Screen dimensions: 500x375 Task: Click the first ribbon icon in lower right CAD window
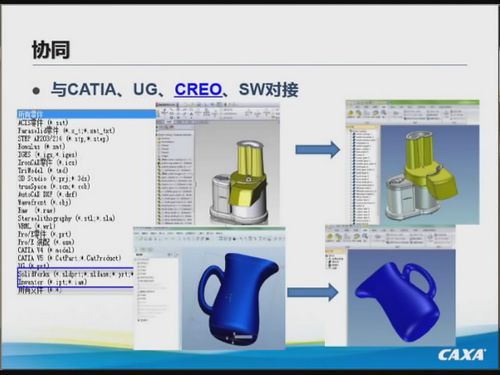[330, 237]
